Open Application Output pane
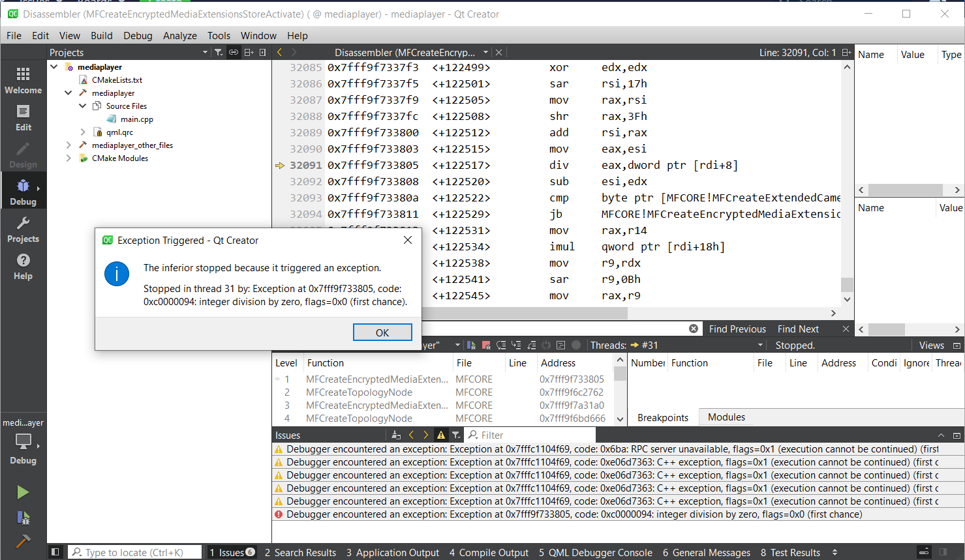Screen dimensions: 965x560 [x=393, y=552]
